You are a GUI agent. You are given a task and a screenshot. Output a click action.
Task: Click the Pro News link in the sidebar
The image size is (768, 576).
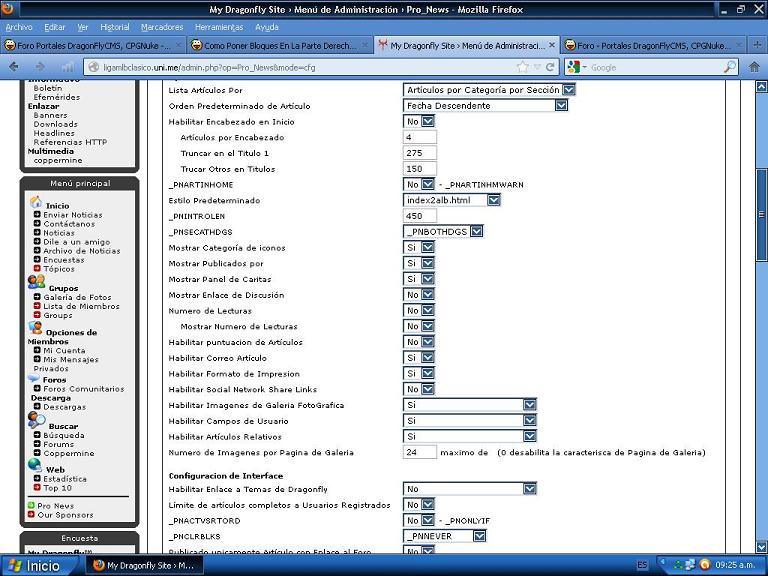click(56, 506)
